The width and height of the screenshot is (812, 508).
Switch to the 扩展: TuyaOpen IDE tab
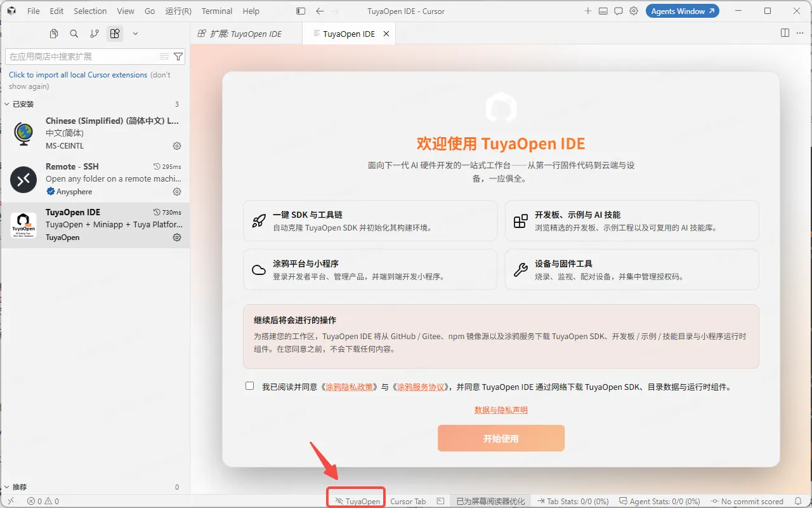pyautogui.click(x=246, y=34)
